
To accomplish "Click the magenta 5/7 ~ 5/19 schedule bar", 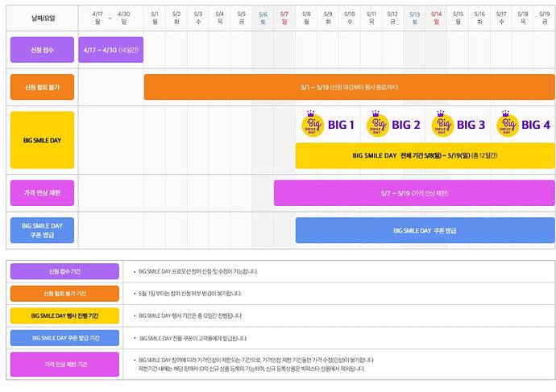I will coord(414,193).
